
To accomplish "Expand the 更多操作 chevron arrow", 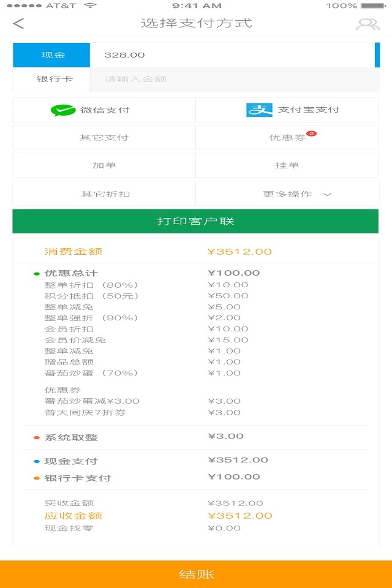I will (x=328, y=195).
